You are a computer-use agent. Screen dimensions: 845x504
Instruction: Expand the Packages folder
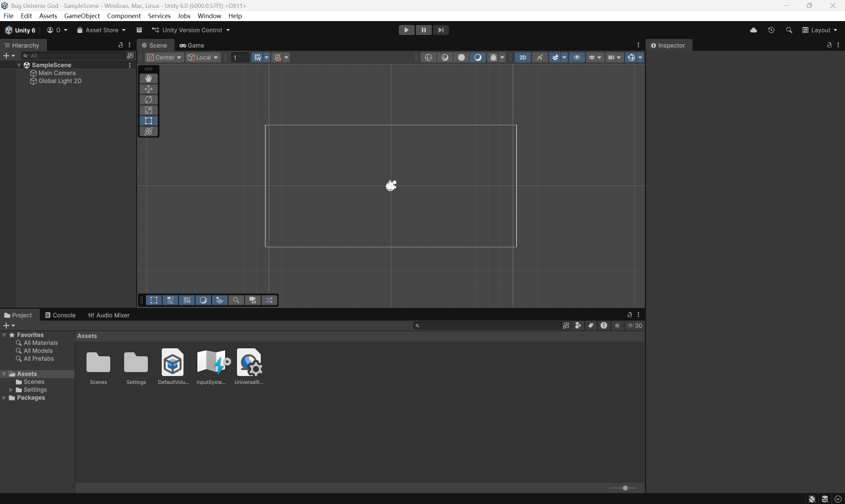[x=5, y=398]
